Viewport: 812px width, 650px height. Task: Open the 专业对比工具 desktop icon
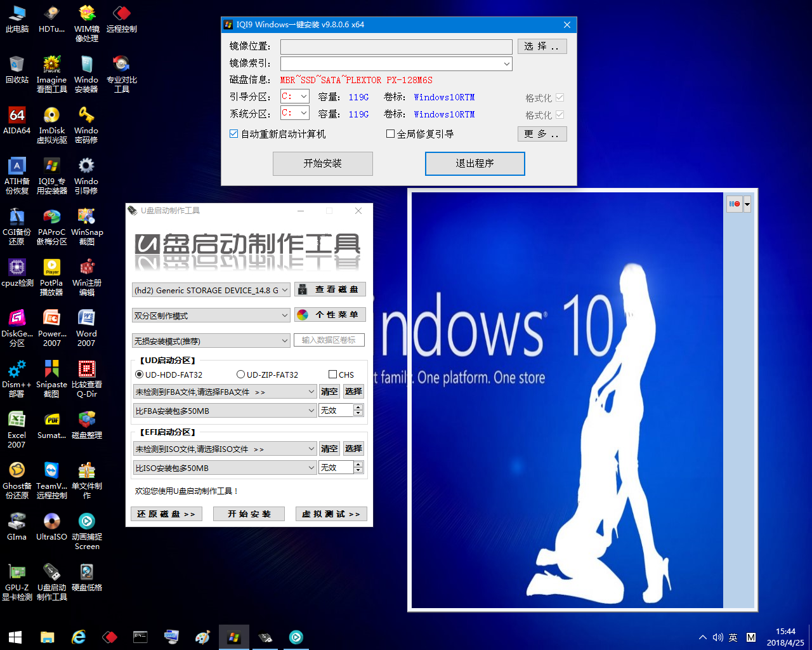121,74
